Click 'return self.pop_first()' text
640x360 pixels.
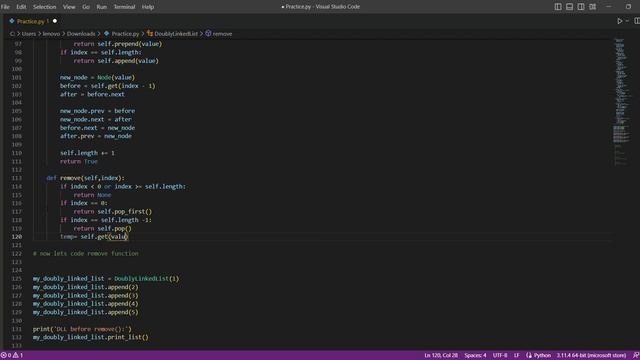pos(113,211)
